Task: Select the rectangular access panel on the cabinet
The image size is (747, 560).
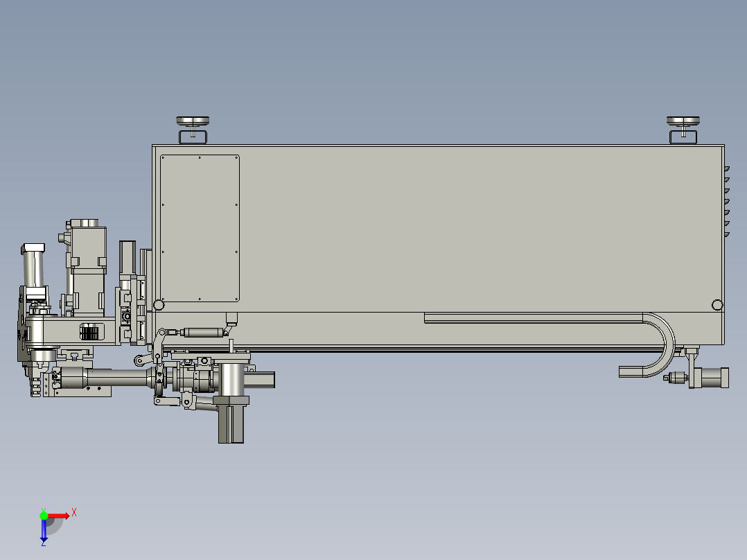Action: click(x=200, y=228)
